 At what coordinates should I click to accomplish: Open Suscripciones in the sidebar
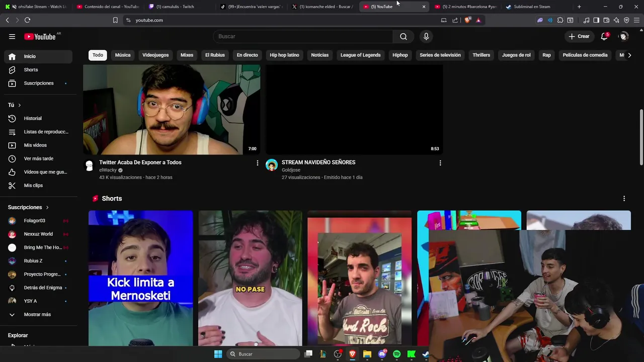tap(38, 83)
